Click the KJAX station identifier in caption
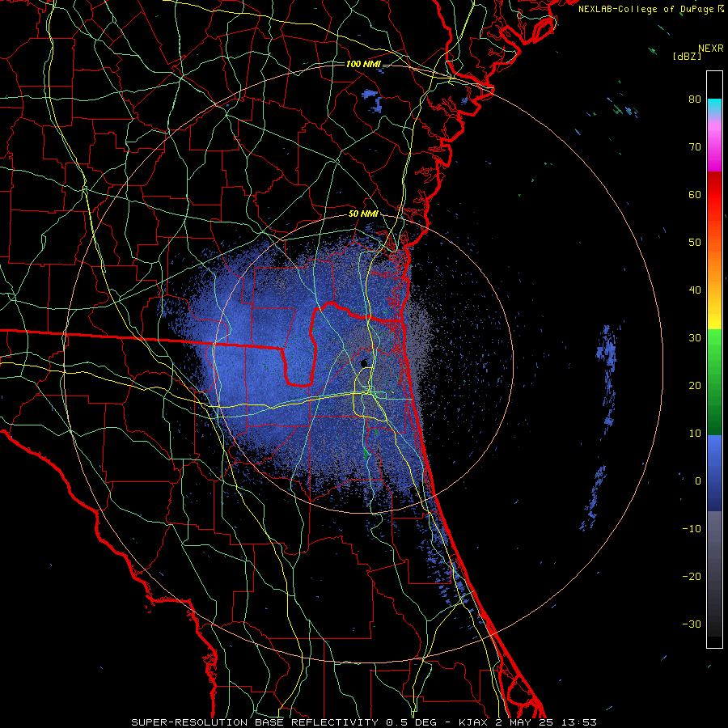The width and height of the screenshot is (728, 728). click(x=474, y=722)
